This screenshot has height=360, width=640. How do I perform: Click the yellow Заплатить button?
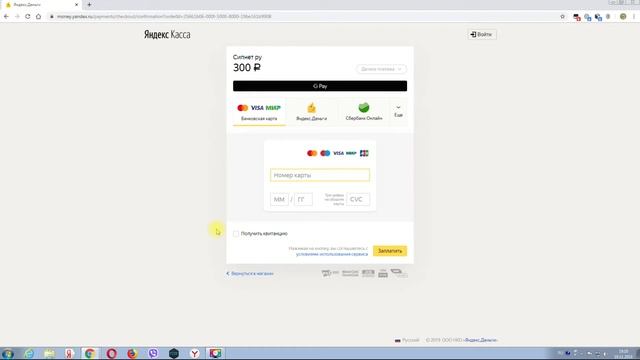tap(390, 251)
